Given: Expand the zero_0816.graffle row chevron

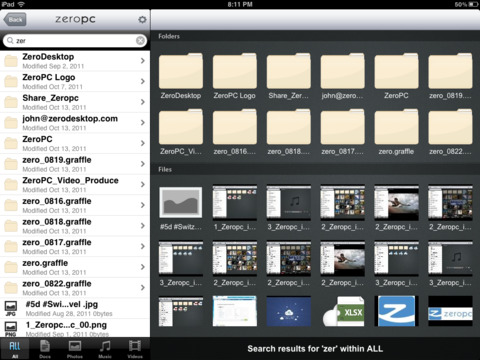Looking at the screenshot, I should (x=143, y=205).
